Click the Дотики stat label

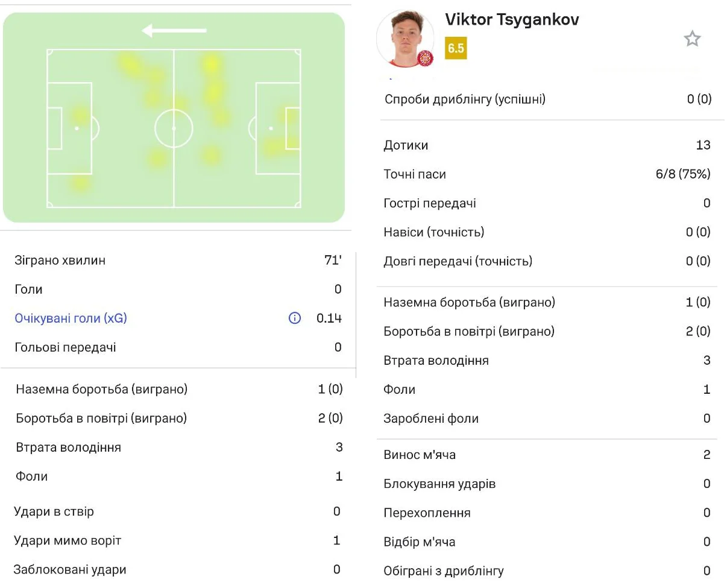coord(406,145)
